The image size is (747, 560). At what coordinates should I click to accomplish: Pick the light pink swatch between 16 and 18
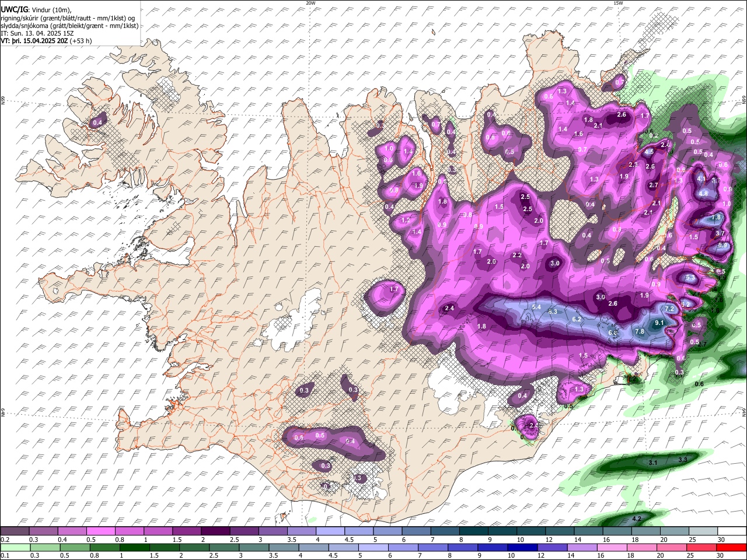click(613, 548)
